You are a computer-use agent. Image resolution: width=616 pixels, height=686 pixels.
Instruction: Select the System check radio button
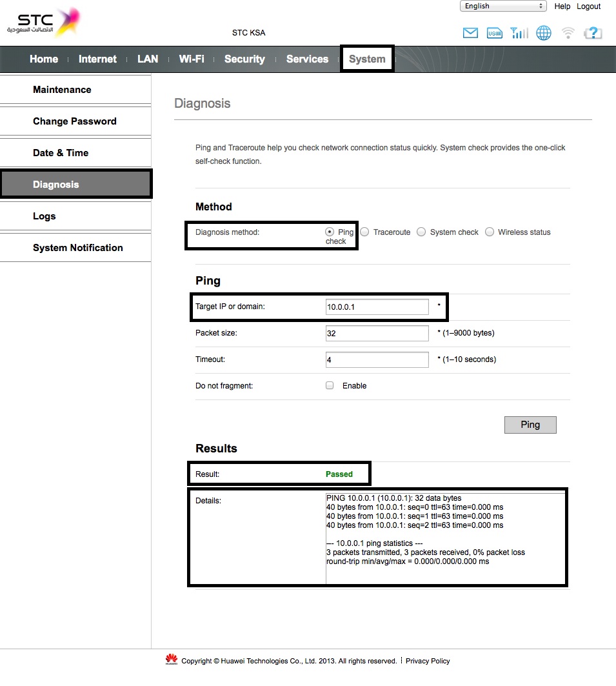(421, 232)
